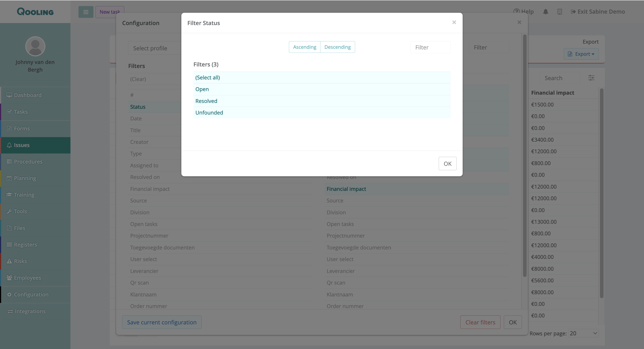Click the building icon in header

pyautogui.click(x=559, y=12)
